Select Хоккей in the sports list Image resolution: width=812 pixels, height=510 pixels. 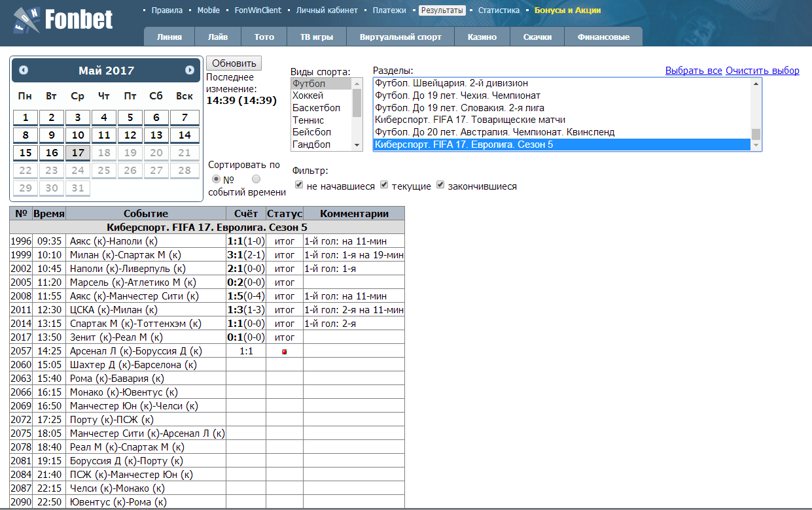pyautogui.click(x=322, y=96)
